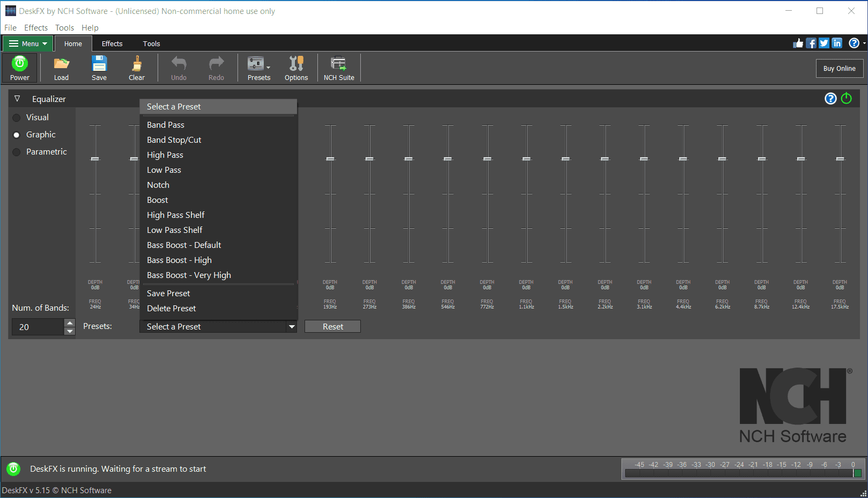Image resolution: width=868 pixels, height=498 pixels.
Task: Click the Facebook share icon
Action: (x=811, y=43)
